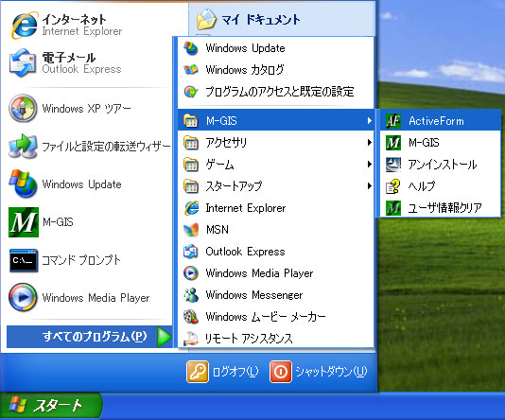Click the リモート アシスタンス icon
Screen dimensions: 505x420
191,339
